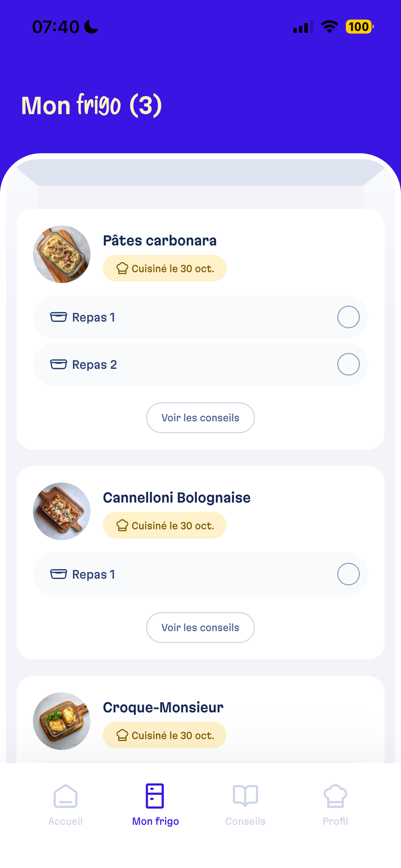The width and height of the screenshot is (401, 868).
Task: Tap the Accueil home icon
Action: pyautogui.click(x=65, y=796)
